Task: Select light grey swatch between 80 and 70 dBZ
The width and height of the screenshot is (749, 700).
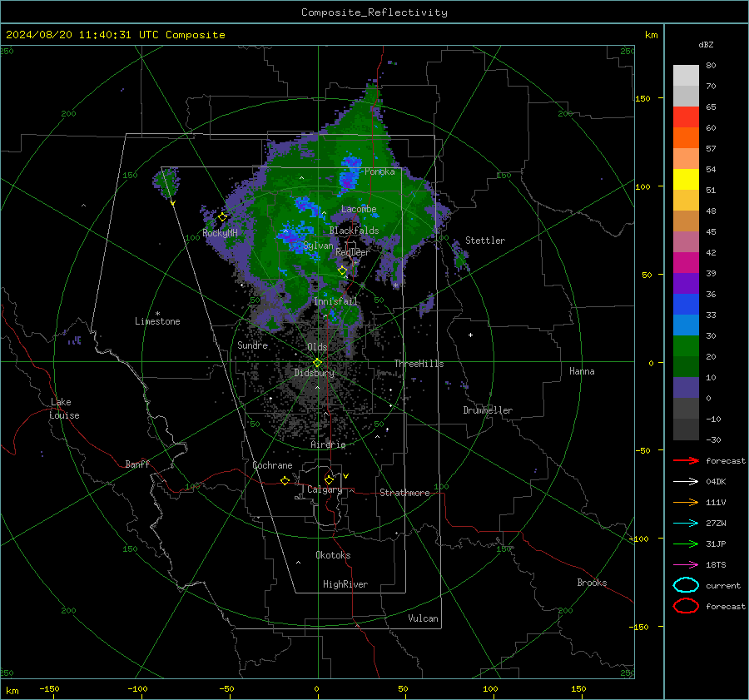Action: 686,76
